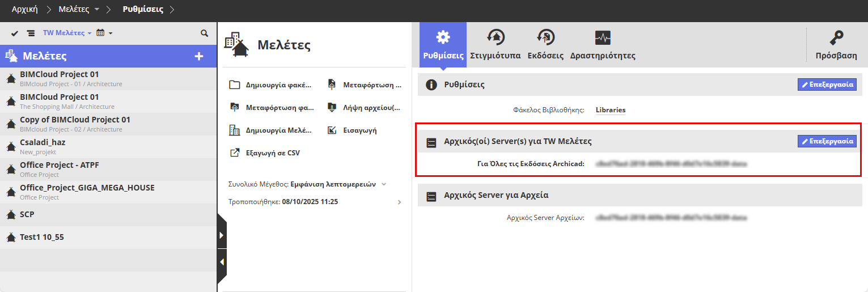The image size is (868, 292).
Task: Click the Εξαγωγή σε CSV export icon
Action: coord(235,153)
